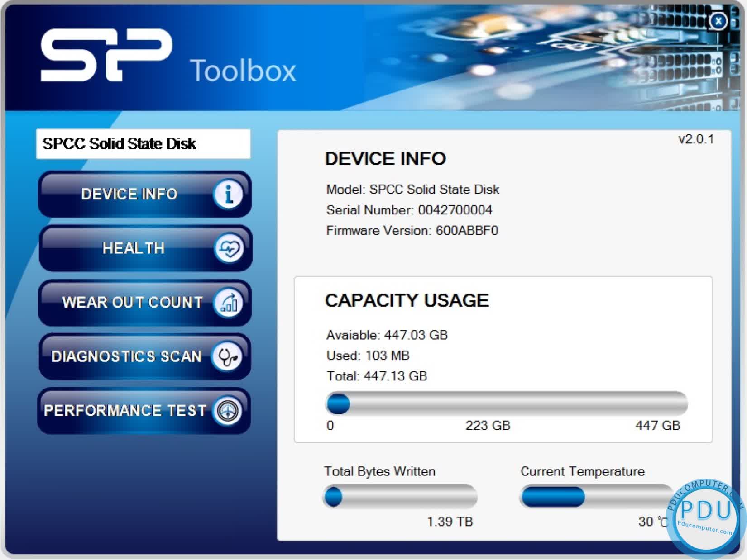Click the Total Bytes Written gauge
Screen dimensions: 747x560
point(400,496)
